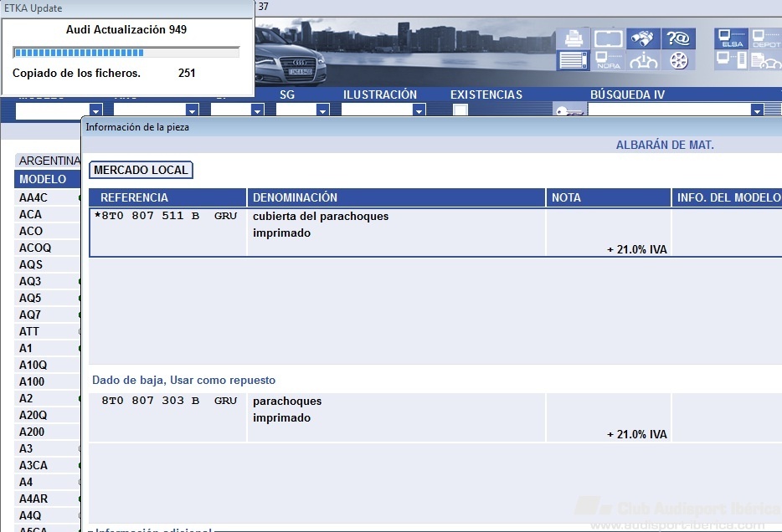Select model ACO
The height and width of the screenshot is (532, 782).
(x=48, y=231)
